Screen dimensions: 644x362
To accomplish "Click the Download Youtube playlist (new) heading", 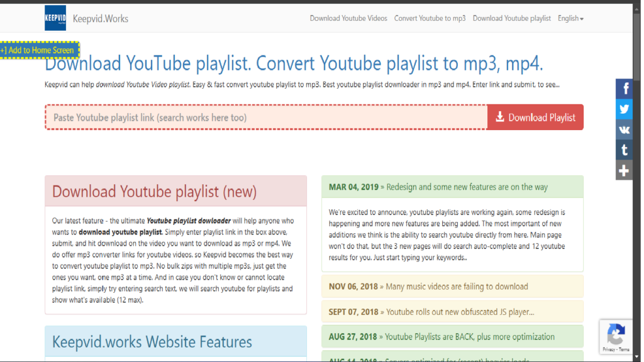I will coord(154,192).
